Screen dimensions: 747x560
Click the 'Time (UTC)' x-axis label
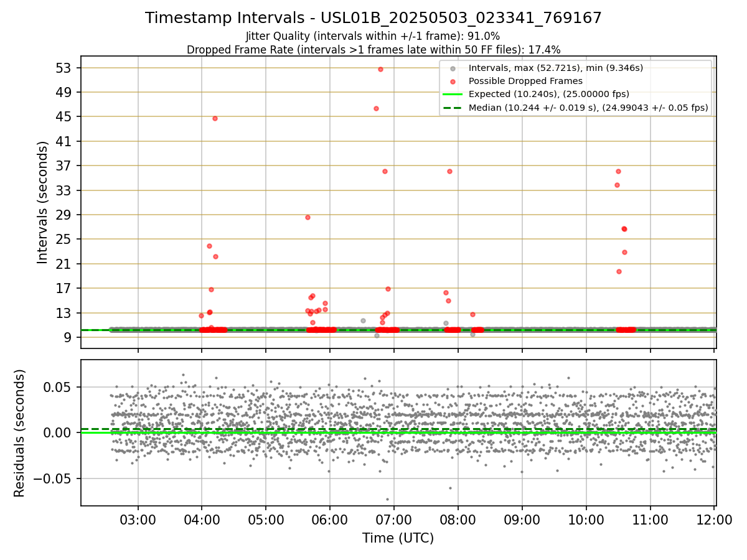(x=398, y=538)
